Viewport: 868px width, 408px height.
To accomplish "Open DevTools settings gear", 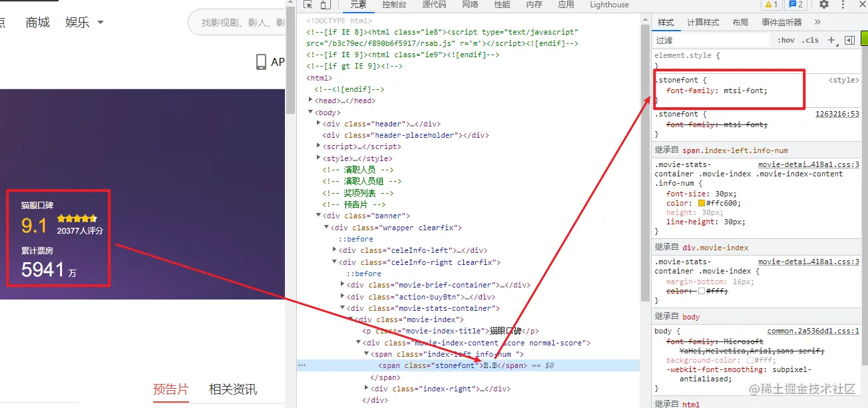I will 824,5.
